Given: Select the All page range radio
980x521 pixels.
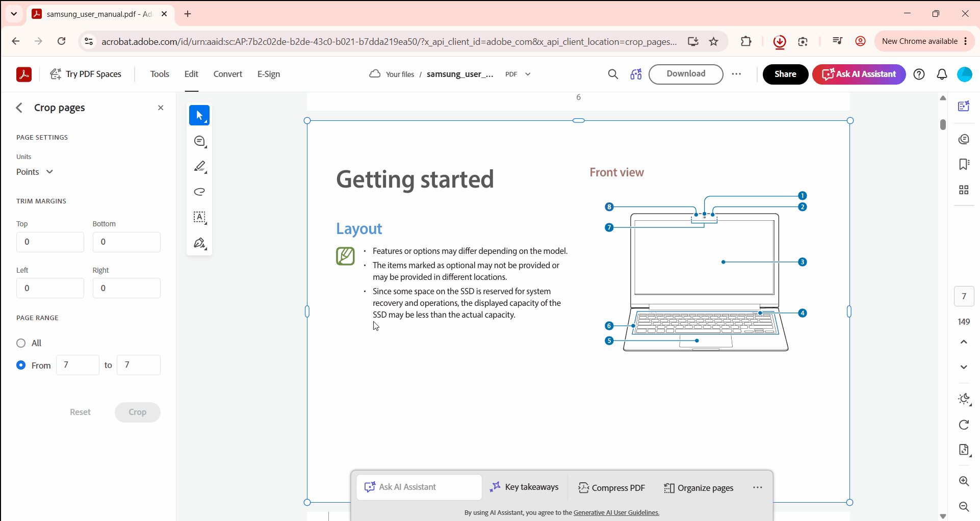Looking at the screenshot, I should point(21,343).
